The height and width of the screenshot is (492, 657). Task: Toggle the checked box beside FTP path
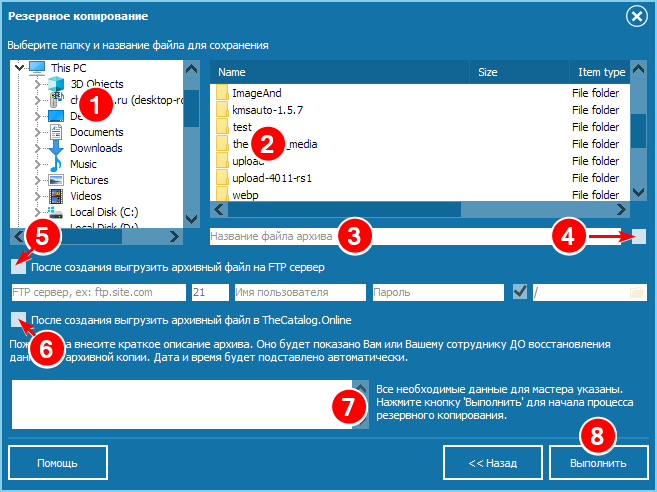pos(520,292)
